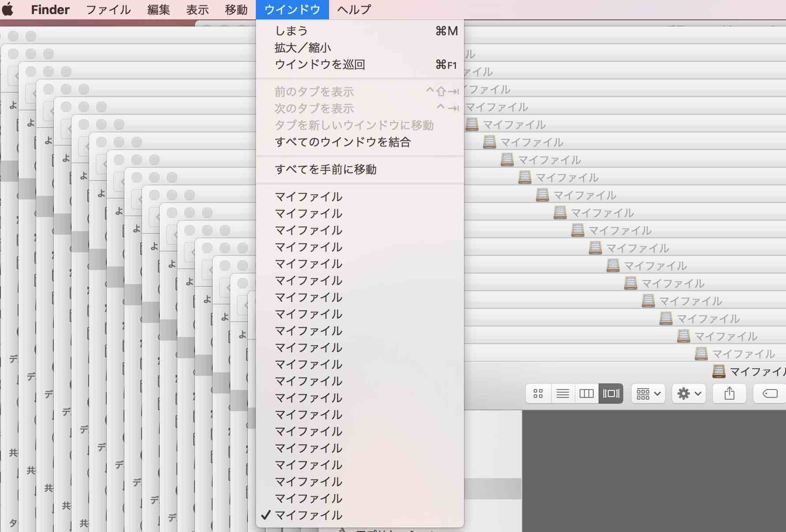Click タブを新しいウインドウに移動 menu entry

tap(359, 125)
